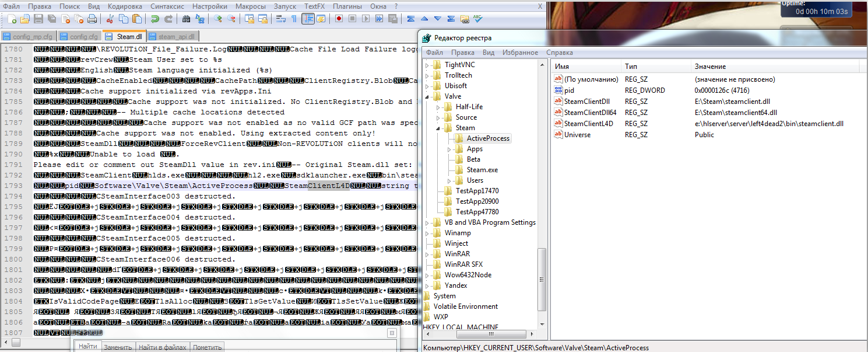Open the Справка menu in Registry Editor
Screen dimensions: 868x352
coord(560,53)
